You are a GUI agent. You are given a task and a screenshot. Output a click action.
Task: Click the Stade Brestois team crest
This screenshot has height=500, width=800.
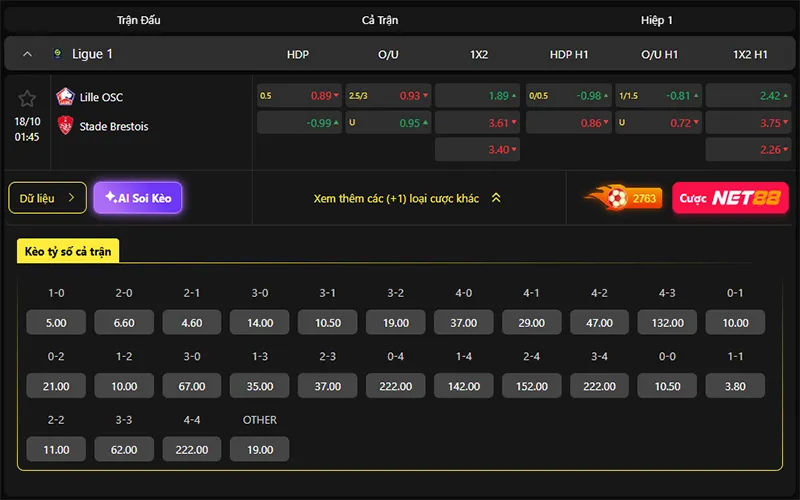tap(65, 125)
